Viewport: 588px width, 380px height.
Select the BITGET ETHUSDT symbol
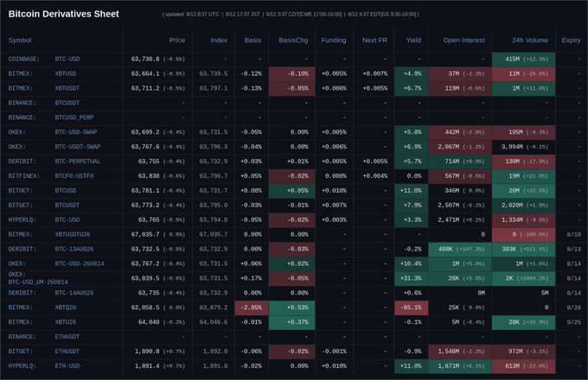pos(67,351)
